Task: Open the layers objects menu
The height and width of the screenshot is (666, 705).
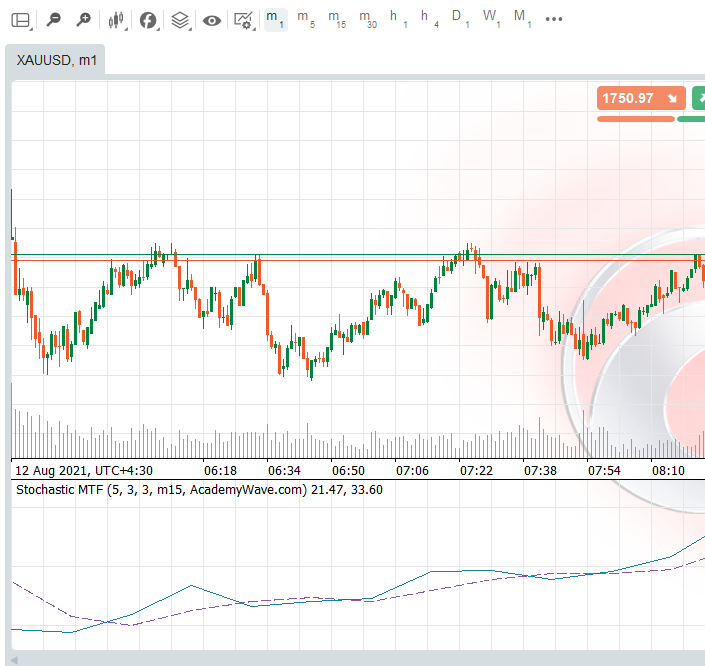Action: [x=180, y=20]
